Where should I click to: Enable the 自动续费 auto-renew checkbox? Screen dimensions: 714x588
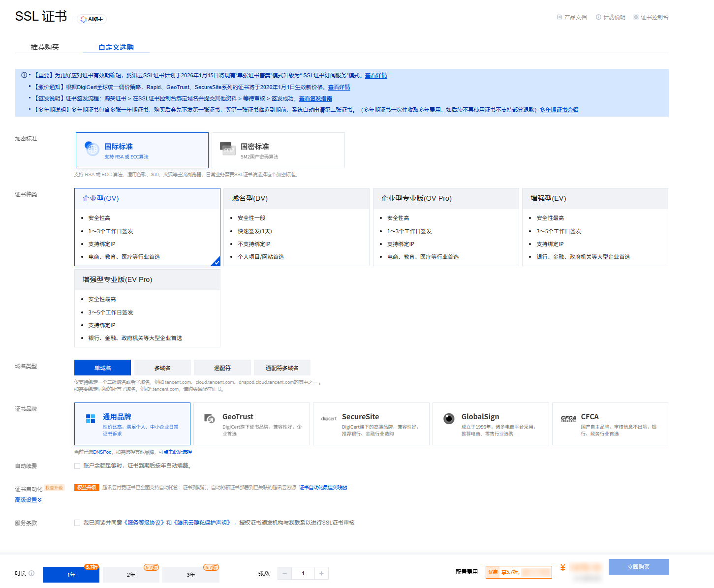coord(77,466)
